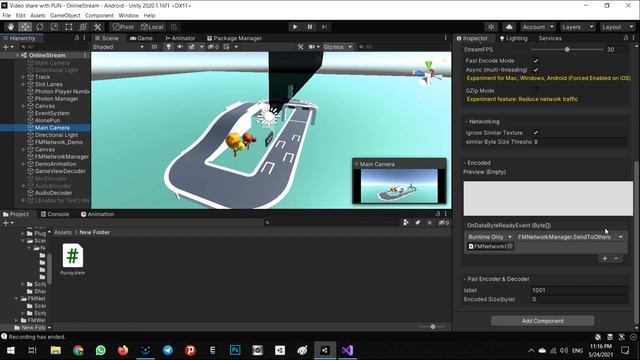Search by type icon in Project panel
The width and height of the screenshot is (640, 360).
pyautogui.click(x=406, y=222)
